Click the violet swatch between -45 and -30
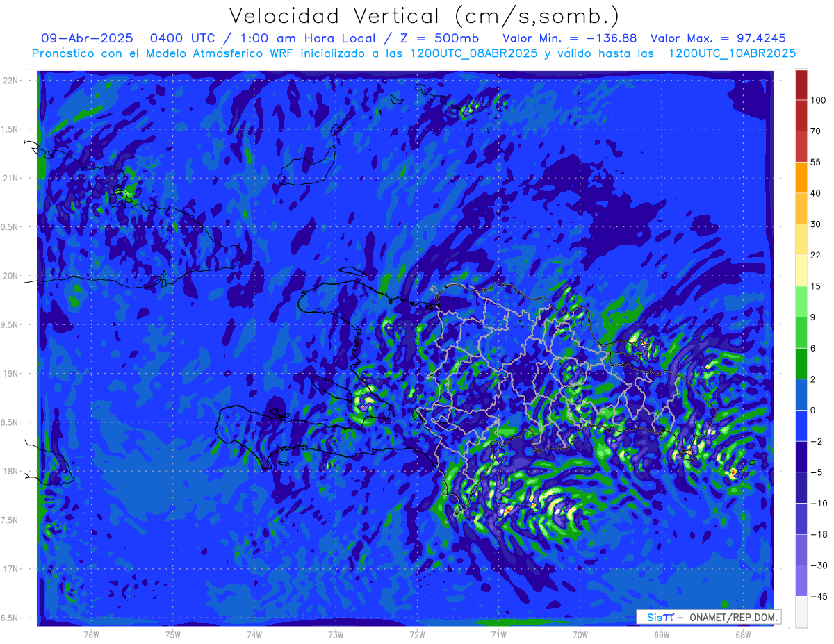This screenshot has width=834, height=644. pyautogui.click(x=801, y=581)
